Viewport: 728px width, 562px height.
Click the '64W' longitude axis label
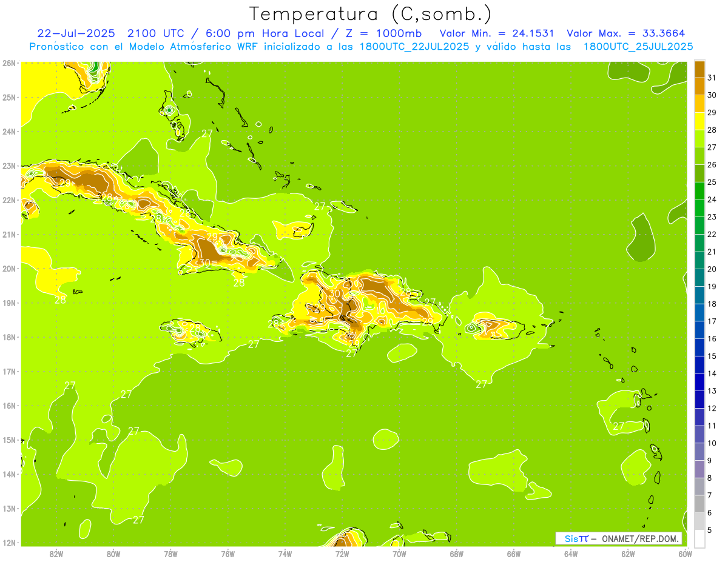click(x=571, y=554)
